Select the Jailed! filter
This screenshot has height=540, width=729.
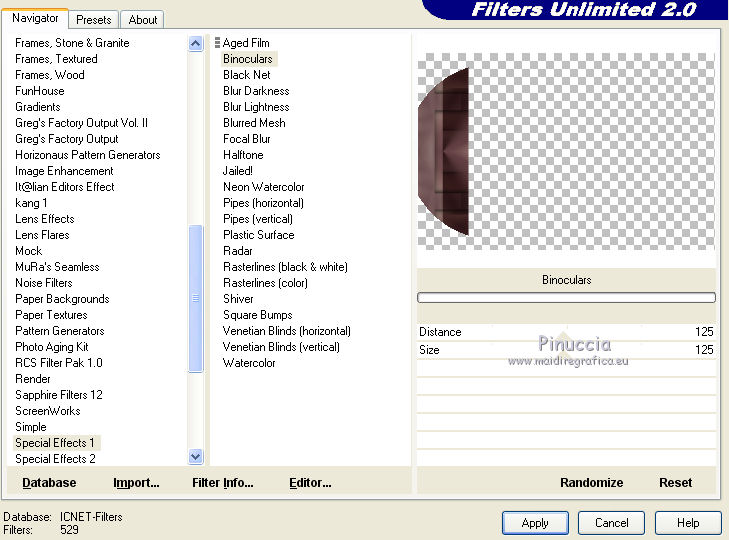tap(238, 171)
